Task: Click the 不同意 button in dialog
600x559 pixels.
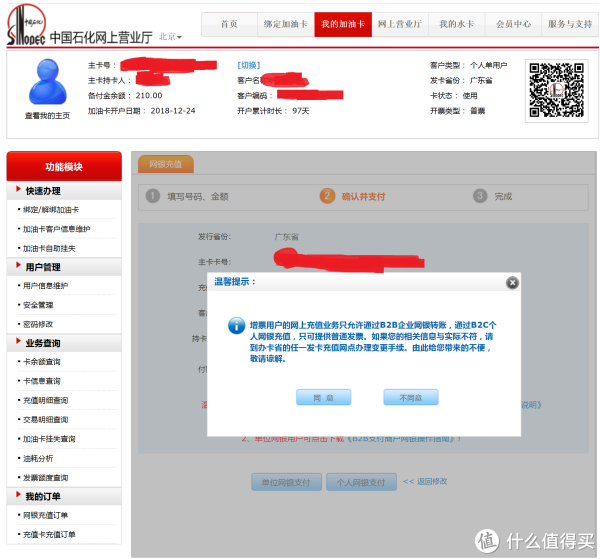Action: click(411, 398)
